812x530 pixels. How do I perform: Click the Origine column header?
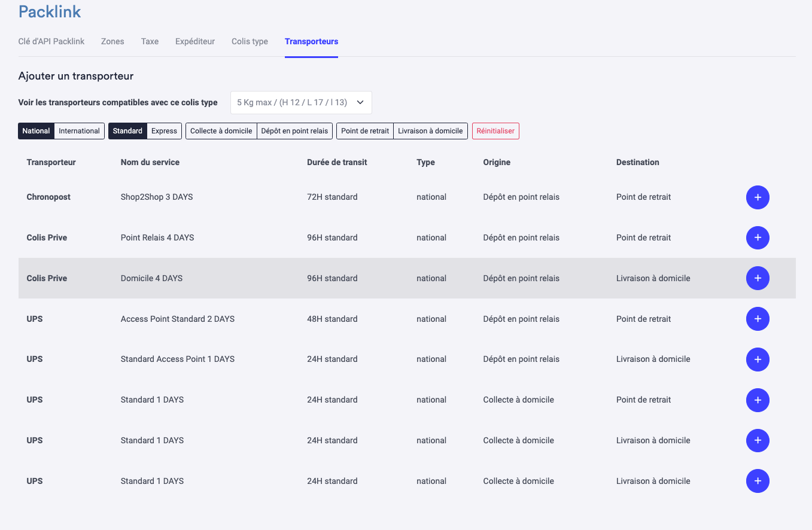[x=497, y=162]
